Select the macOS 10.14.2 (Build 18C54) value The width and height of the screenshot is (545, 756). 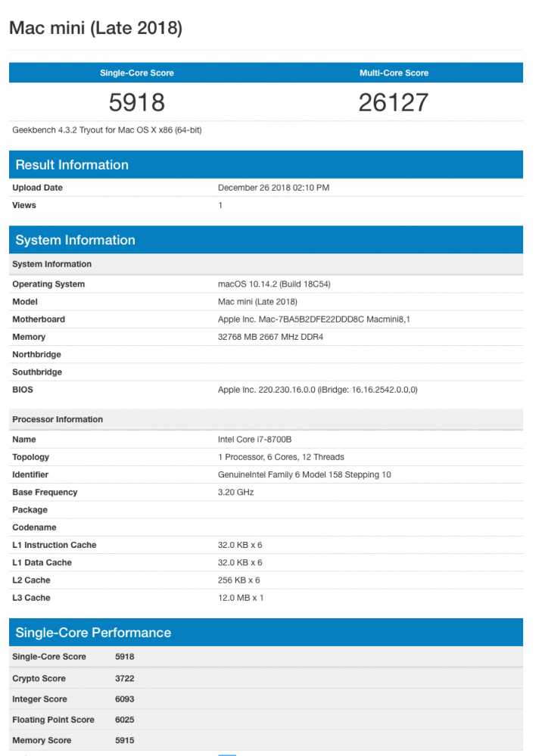(274, 284)
